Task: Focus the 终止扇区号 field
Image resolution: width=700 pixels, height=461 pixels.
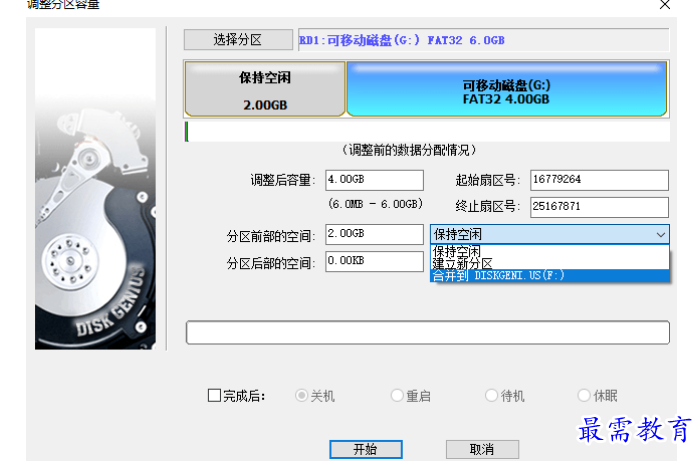Action: click(x=599, y=207)
